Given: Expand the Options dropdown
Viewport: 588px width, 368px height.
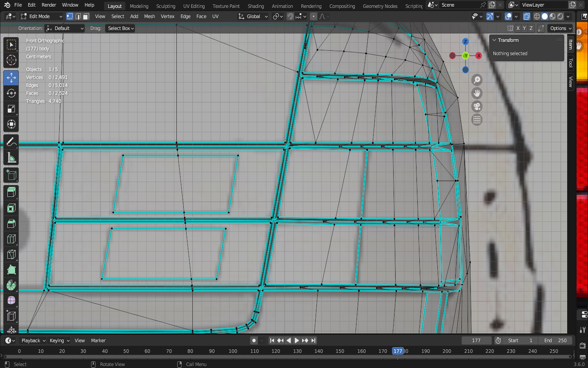Looking at the screenshot, I should (x=561, y=28).
